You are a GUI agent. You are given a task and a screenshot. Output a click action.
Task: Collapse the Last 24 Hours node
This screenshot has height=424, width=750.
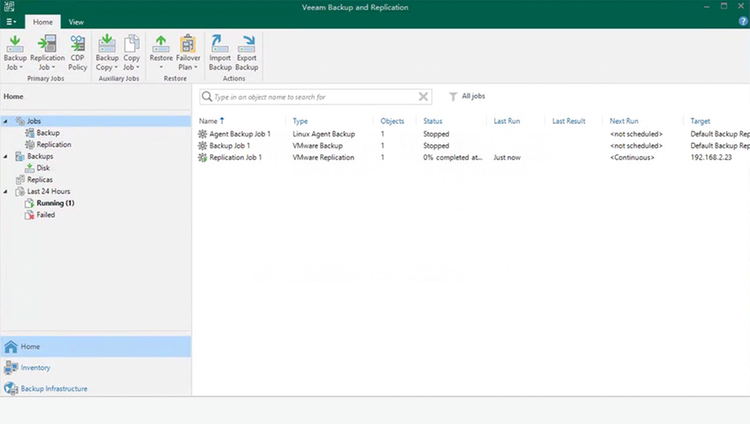(6, 191)
